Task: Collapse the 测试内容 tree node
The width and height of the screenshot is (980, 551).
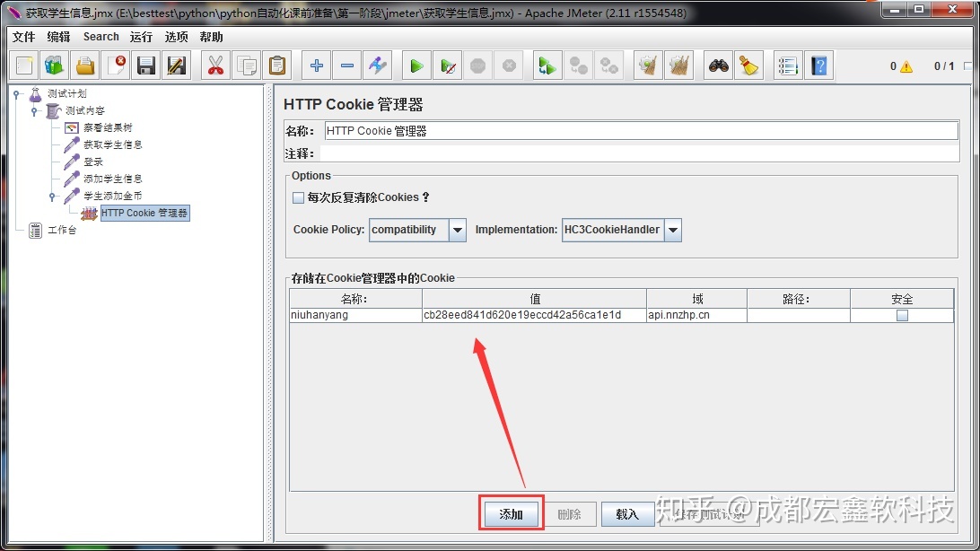Action: tap(34, 111)
